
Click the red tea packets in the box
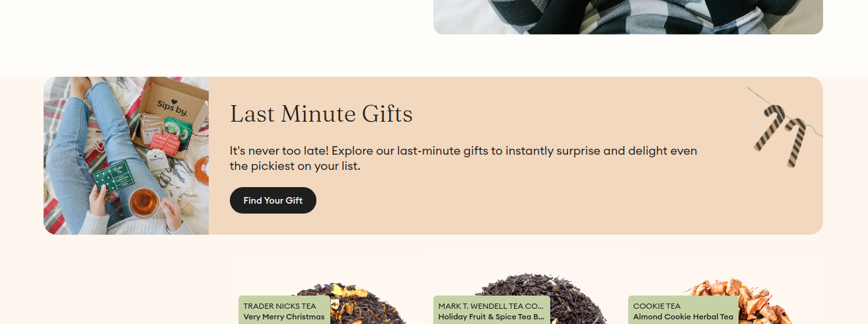[x=164, y=144]
